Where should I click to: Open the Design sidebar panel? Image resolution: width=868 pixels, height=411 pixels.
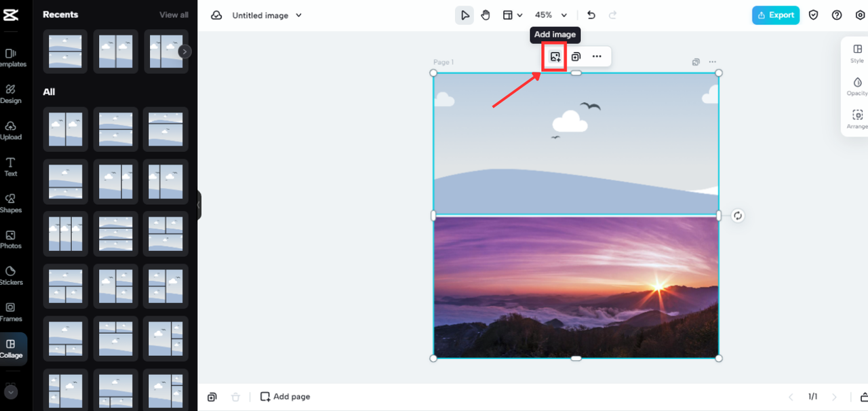click(x=11, y=94)
